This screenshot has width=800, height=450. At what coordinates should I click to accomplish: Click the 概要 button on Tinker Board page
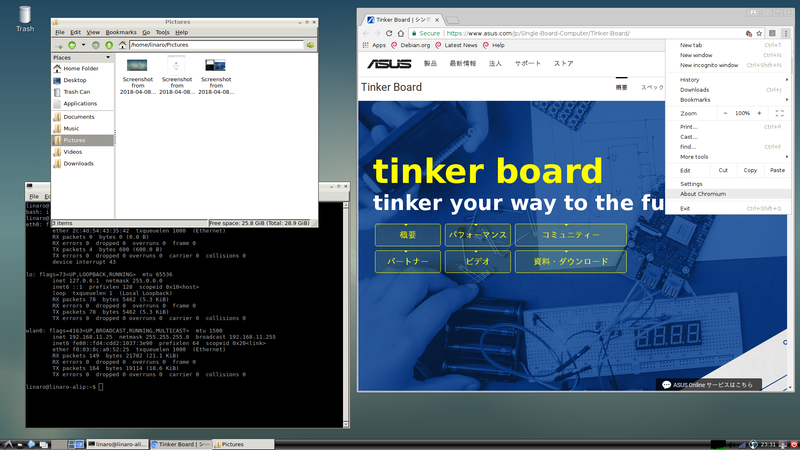coord(408,235)
